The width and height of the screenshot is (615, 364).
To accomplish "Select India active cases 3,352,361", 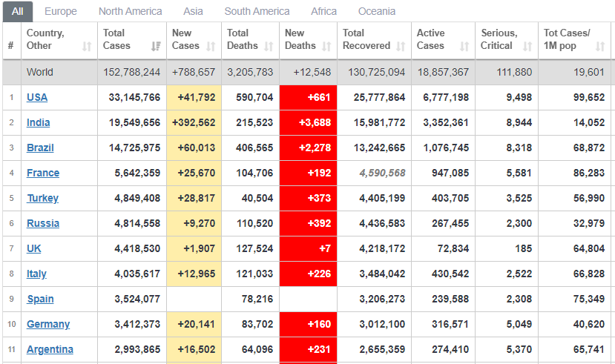I will pyautogui.click(x=446, y=122).
